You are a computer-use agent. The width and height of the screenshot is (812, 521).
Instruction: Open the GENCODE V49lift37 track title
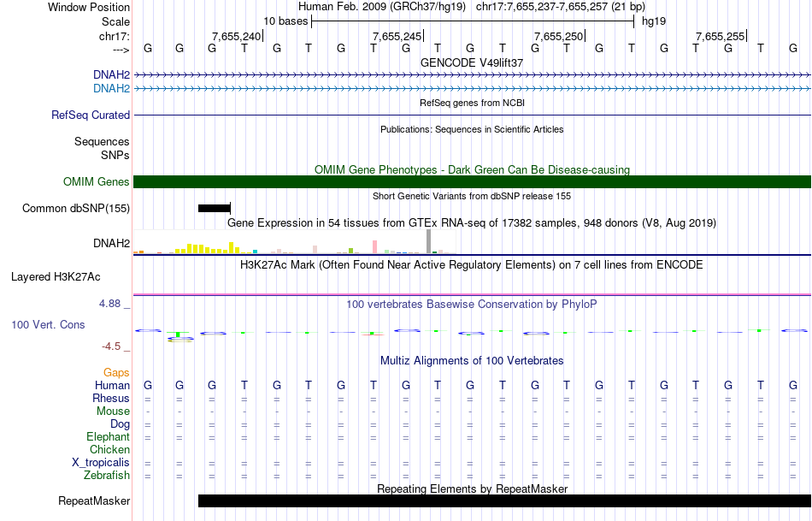coord(472,62)
